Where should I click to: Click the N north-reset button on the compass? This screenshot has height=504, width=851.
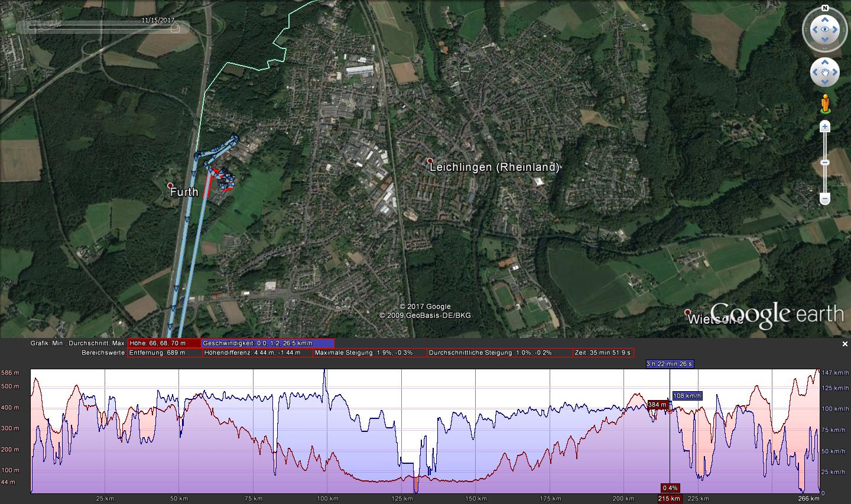coord(825,9)
